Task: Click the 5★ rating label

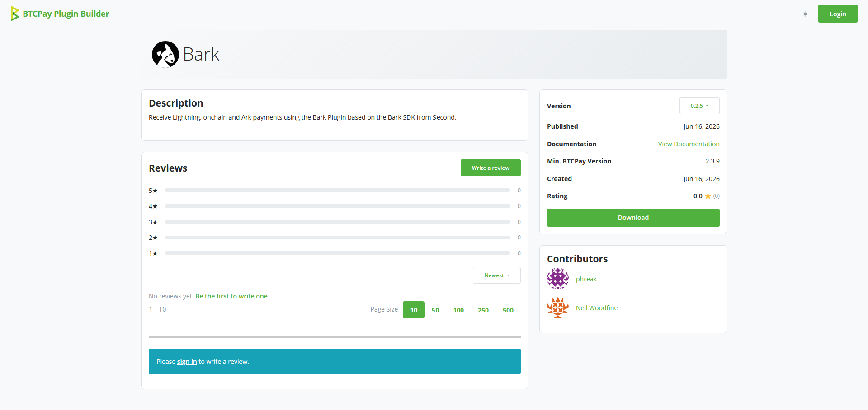Action: point(153,191)
